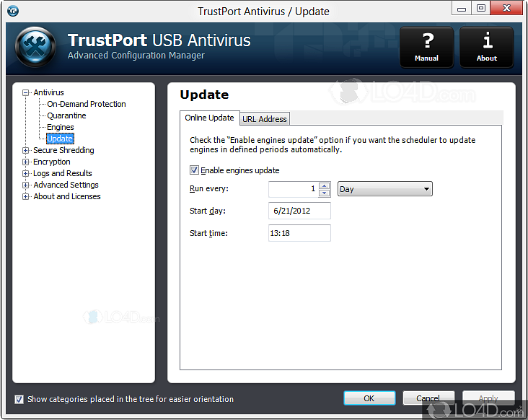Click the TrustPort title bar app icon
This screenshot has width=528, height=420.
(x=13, y=11)
